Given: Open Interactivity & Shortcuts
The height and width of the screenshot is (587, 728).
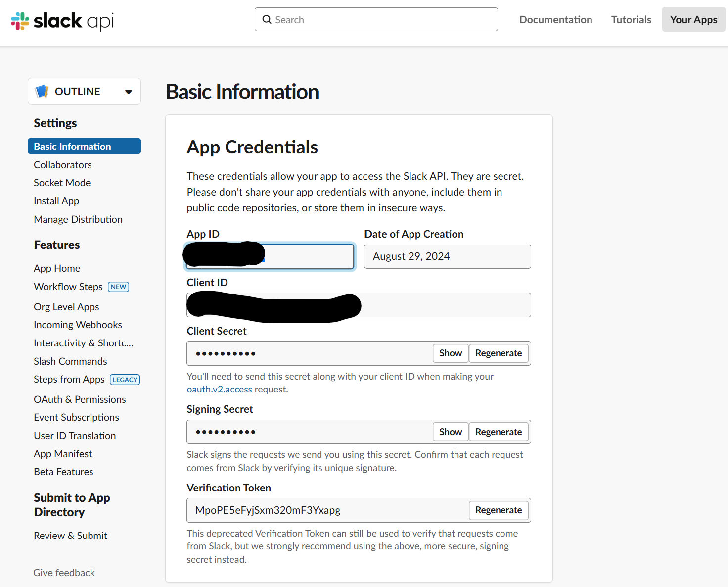Looking at the screenshot, I should (84, 343).
